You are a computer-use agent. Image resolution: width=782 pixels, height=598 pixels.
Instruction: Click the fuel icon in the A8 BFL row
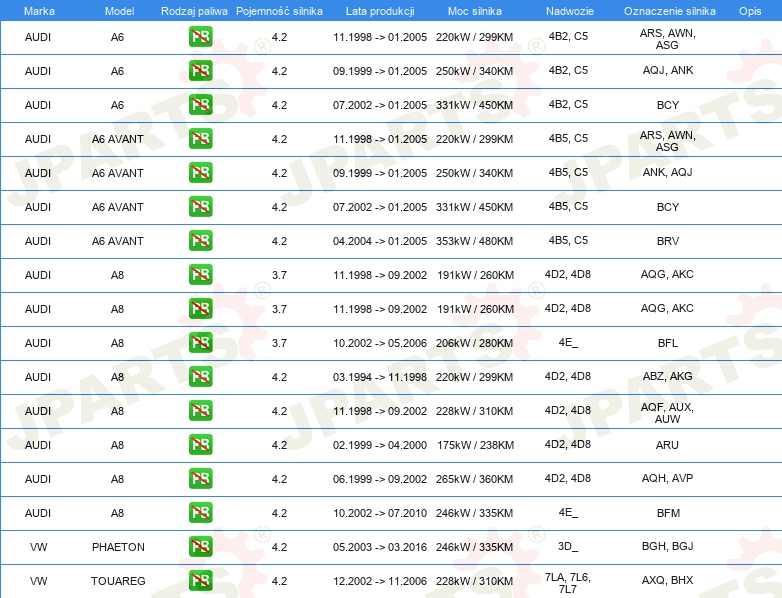point(200,343)
